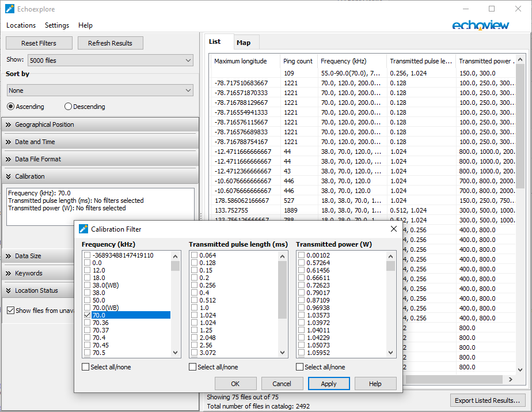The height and width of the screenshot is (412, 532).
Task: Click the Reset Filters button
Action: (39, 43)
